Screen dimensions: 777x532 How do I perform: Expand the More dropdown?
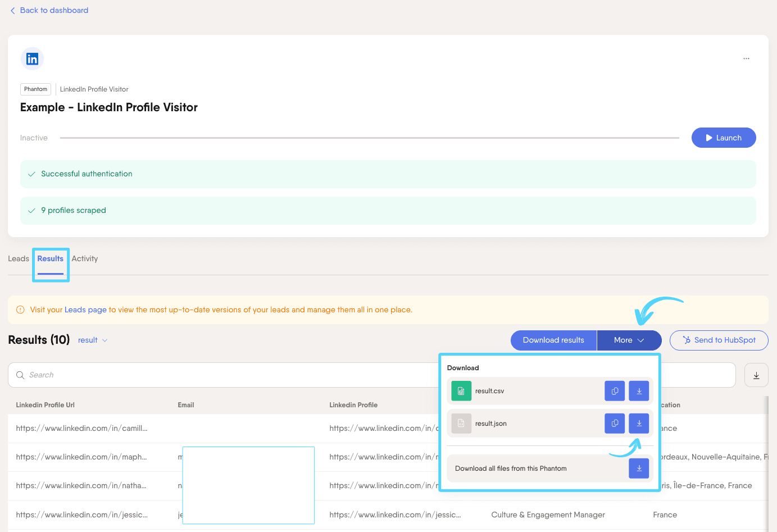[629, 340]
